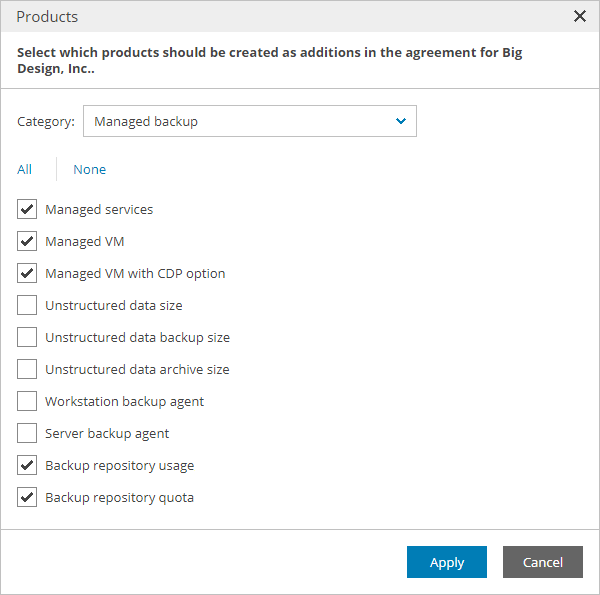Click None to deselect all products

(89, 169)
